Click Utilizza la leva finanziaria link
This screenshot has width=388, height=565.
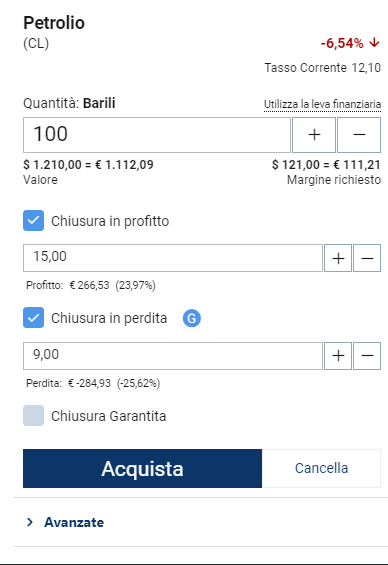pos(322,104)
